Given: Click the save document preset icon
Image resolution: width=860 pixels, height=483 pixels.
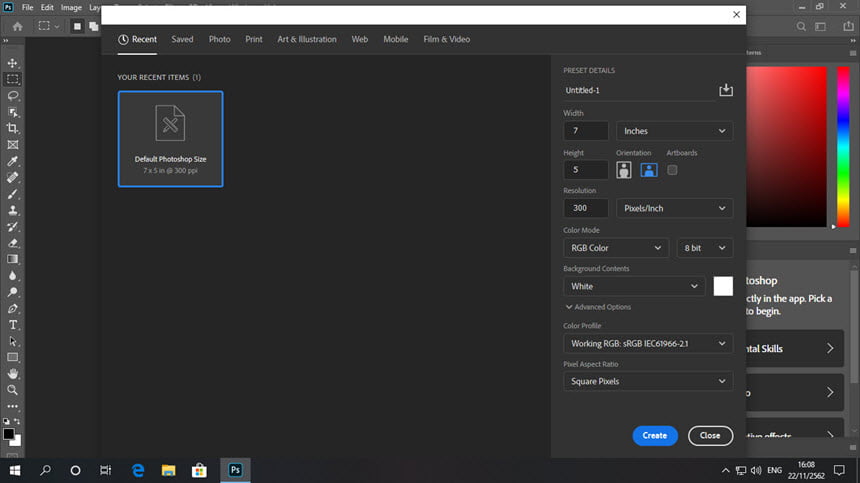Looking at the screenshot, I should point(726,90).
